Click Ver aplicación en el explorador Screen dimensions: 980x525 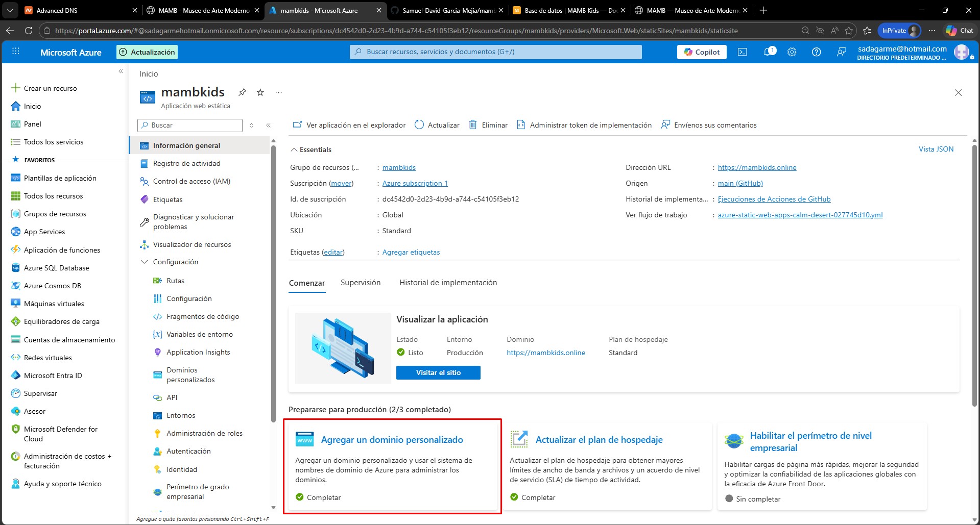(349, 125)
